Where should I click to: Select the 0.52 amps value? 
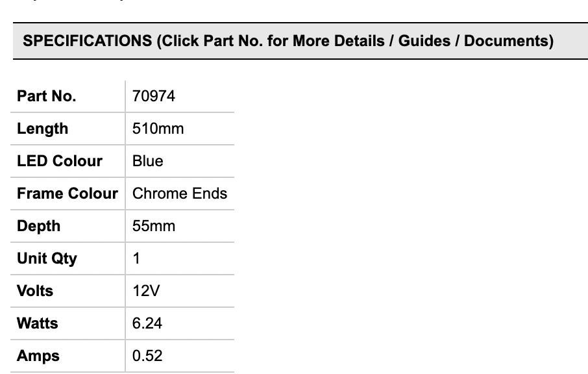coord(147,356)
